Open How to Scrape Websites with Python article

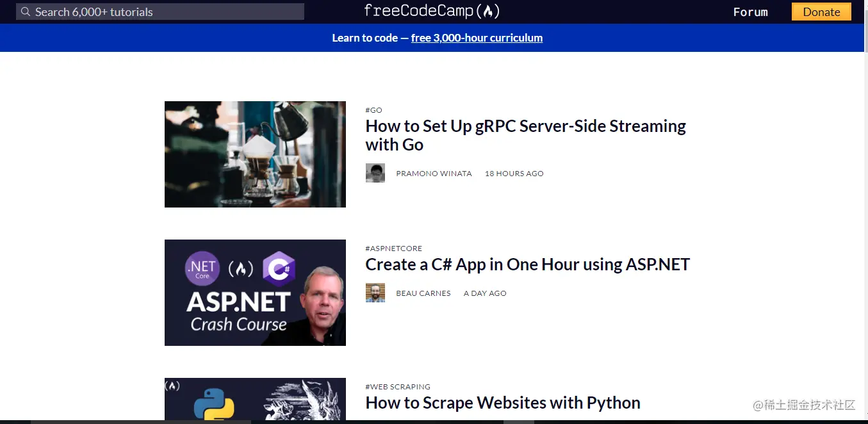pyautogui.click(x=503, y=403)
